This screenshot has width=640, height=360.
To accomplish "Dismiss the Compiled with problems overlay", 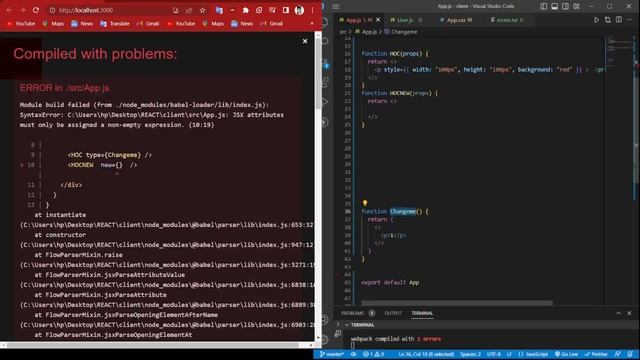I will (305, 41).
